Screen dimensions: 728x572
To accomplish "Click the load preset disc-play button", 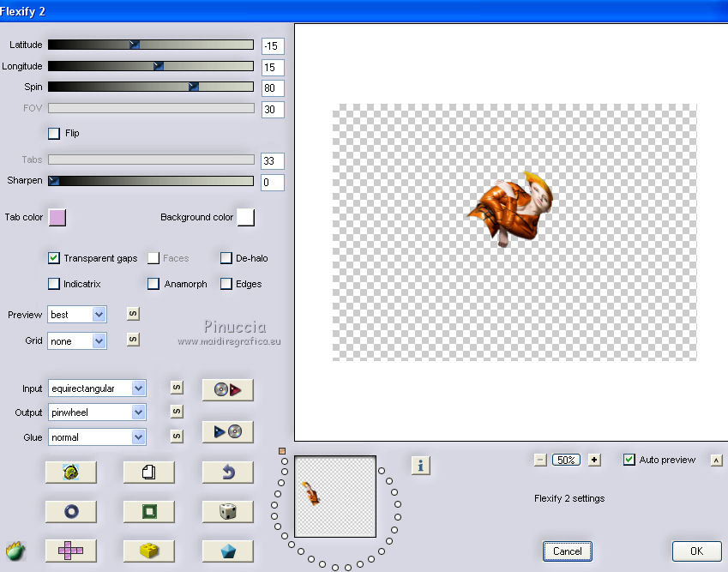I will 227,389.
